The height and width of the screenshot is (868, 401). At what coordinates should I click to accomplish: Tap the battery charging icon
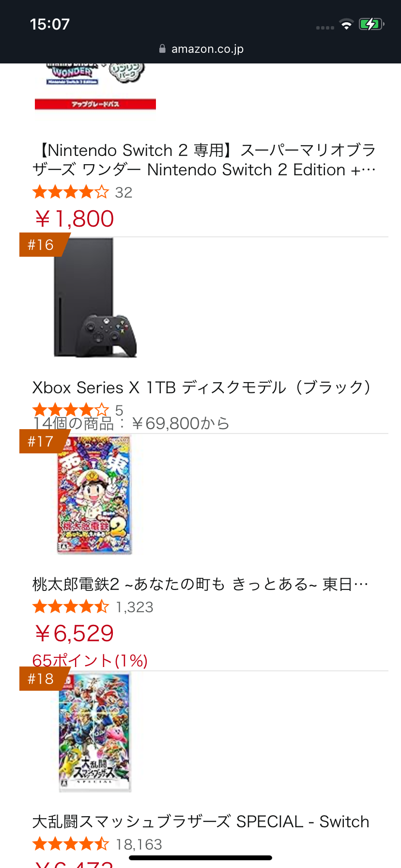tap(371, 24)
